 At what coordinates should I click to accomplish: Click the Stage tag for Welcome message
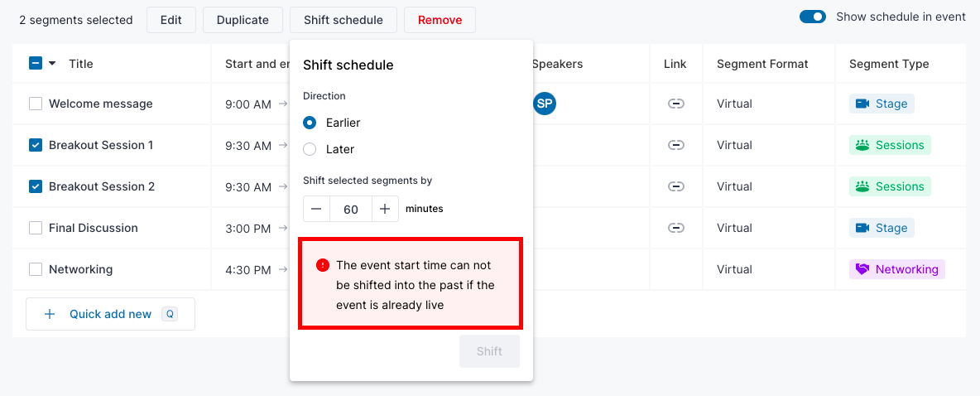pos(882,104)
